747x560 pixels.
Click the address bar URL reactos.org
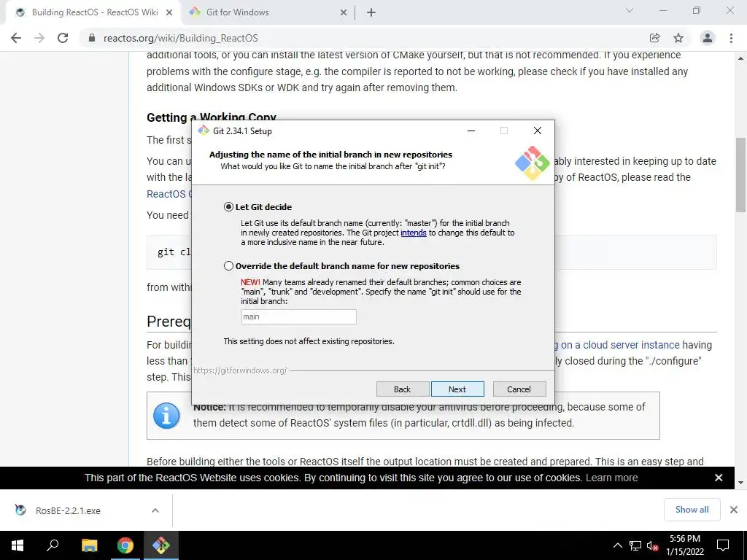click(x=181, y=38)
